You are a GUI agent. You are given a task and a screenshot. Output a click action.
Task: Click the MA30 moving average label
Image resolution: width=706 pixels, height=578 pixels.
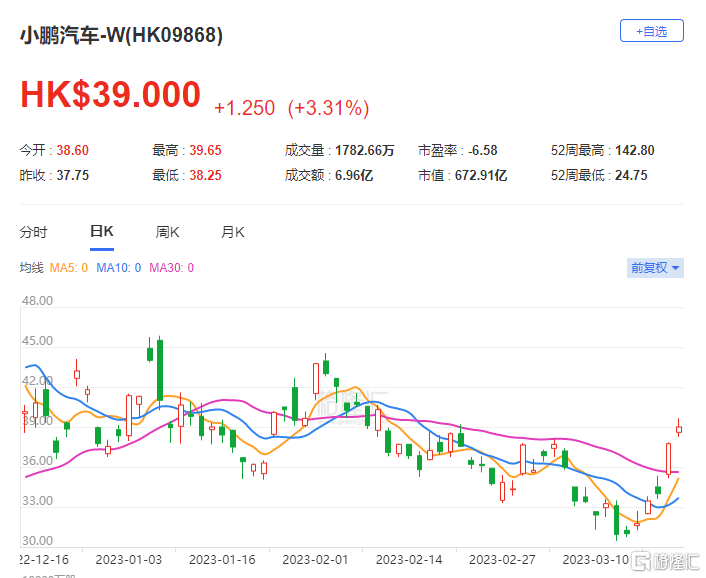[x=172, y=268]
